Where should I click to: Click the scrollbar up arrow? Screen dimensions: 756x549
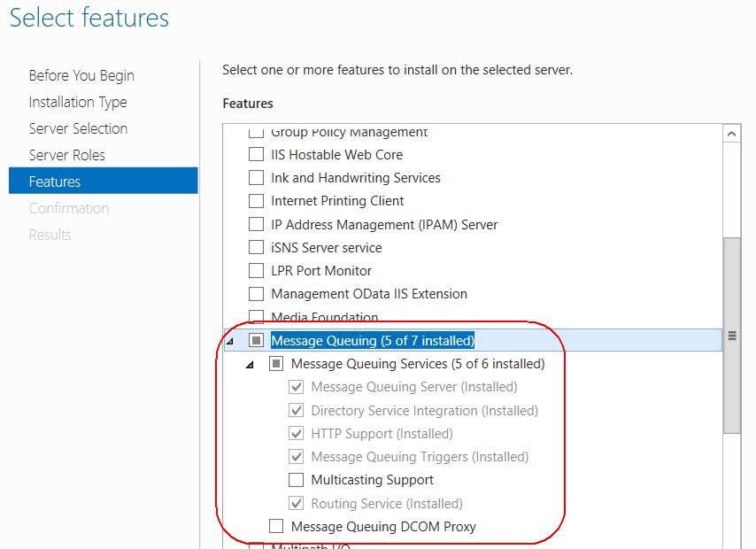731,134
